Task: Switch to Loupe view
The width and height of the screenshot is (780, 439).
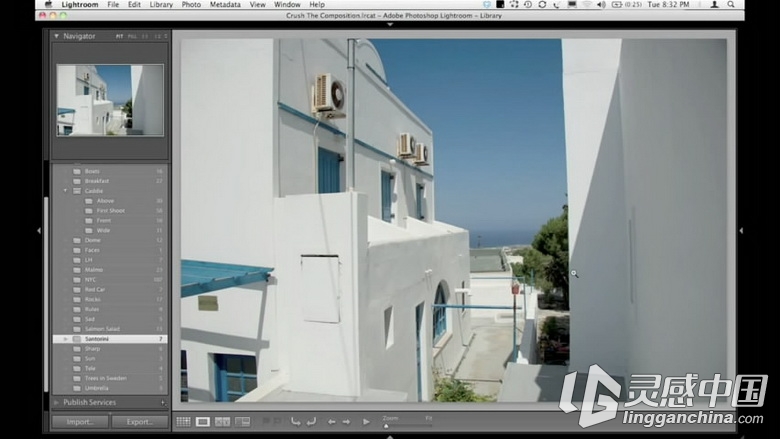Action: [x=202, y=422]
